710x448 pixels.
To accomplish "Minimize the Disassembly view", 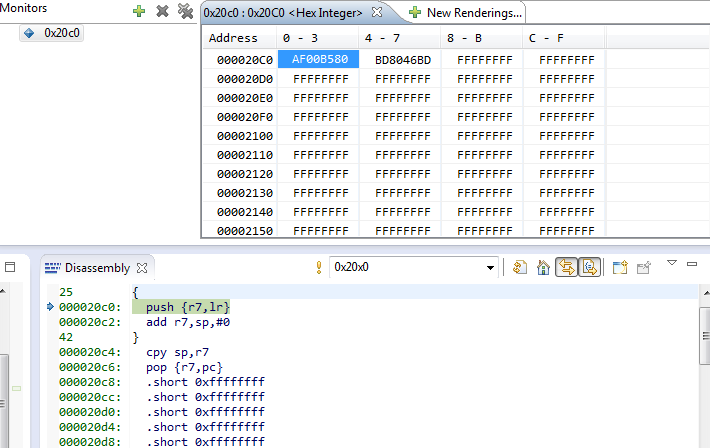I will pyautogui.click(x=692, y=264).
